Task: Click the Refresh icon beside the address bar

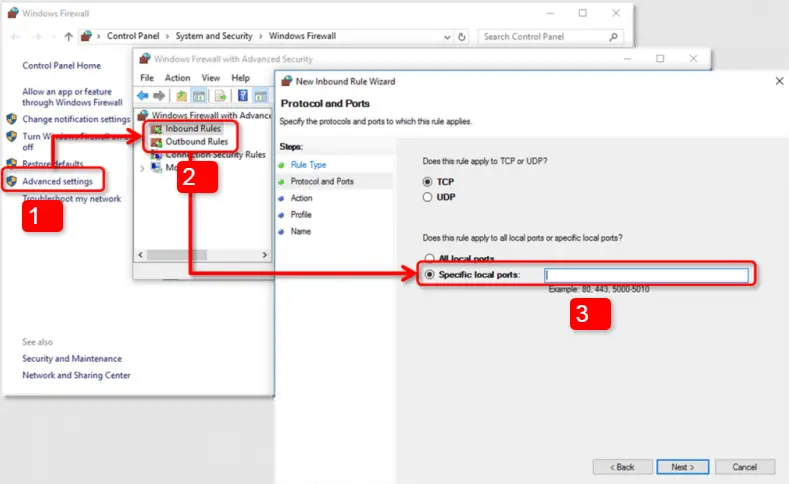Action: point(461,37)
